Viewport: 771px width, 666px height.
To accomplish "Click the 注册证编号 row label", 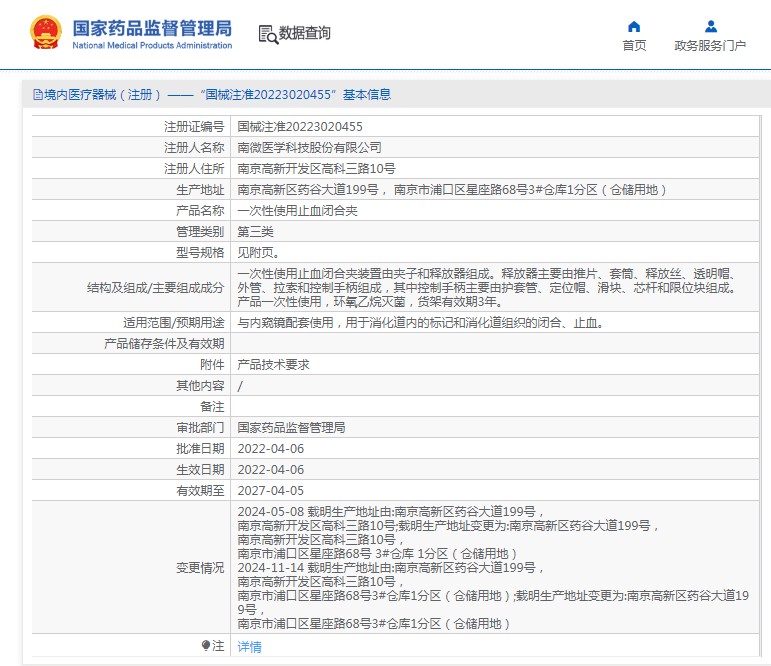I will click(194, 126).
